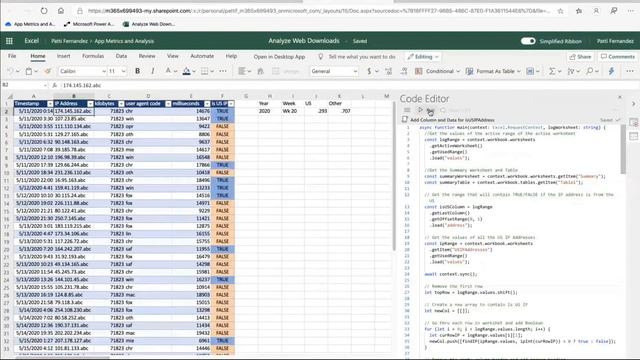This screenshot has width=640, height=360.
Task: Click the browser address bar URL
Action: pos(319,11)
